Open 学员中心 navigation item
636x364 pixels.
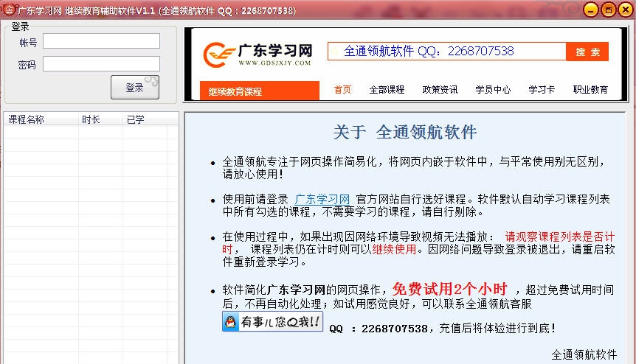click(493, 89)
